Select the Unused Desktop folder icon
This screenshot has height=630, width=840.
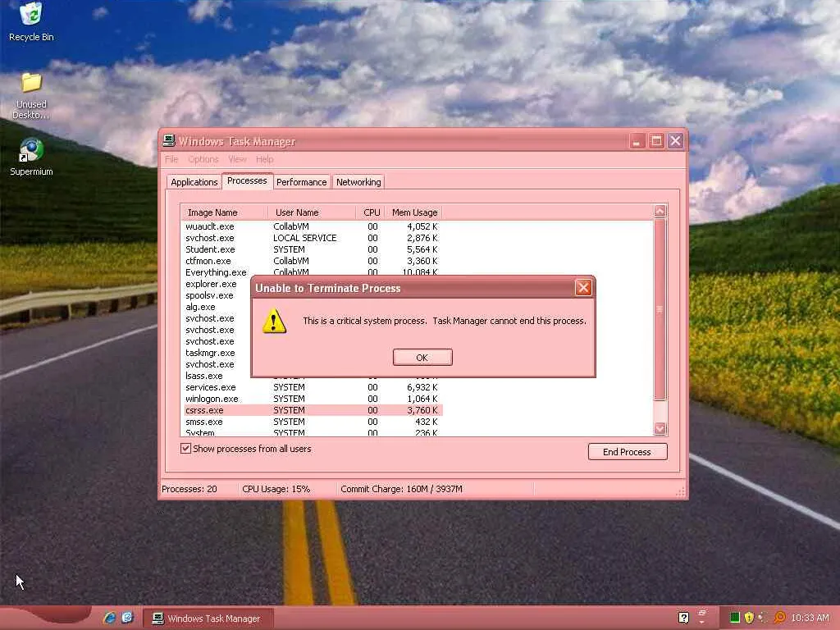[31, 95]
